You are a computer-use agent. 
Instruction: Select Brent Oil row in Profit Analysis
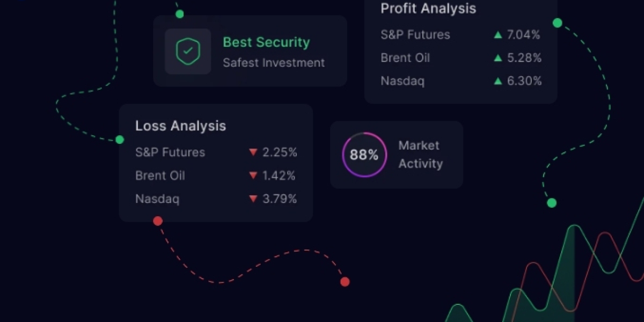point(405,58)
